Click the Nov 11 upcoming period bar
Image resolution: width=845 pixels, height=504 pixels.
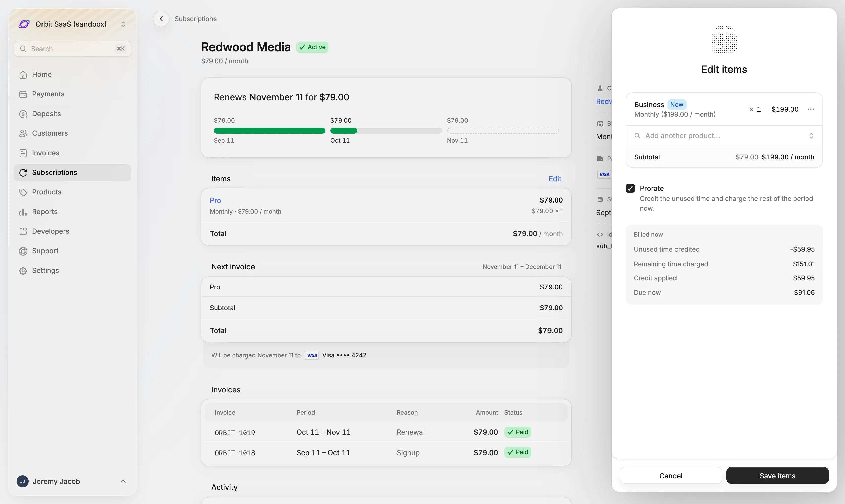(503, 131)
